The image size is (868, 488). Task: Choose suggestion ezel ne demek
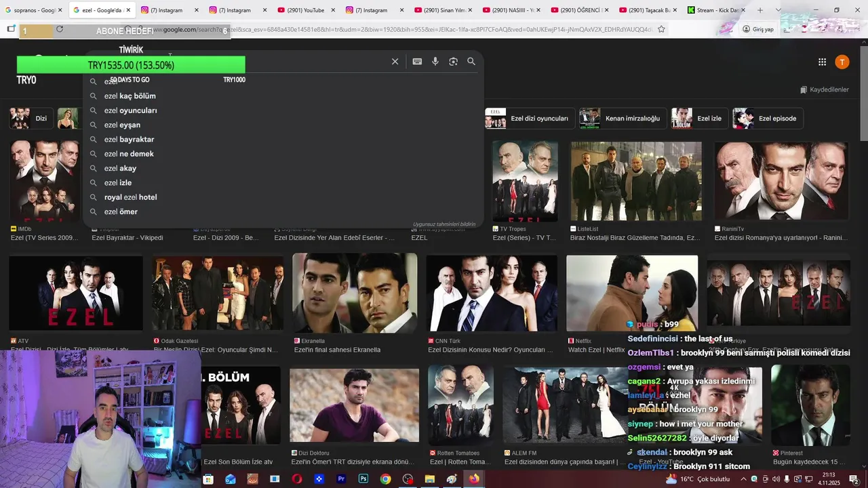click(283, 154)
